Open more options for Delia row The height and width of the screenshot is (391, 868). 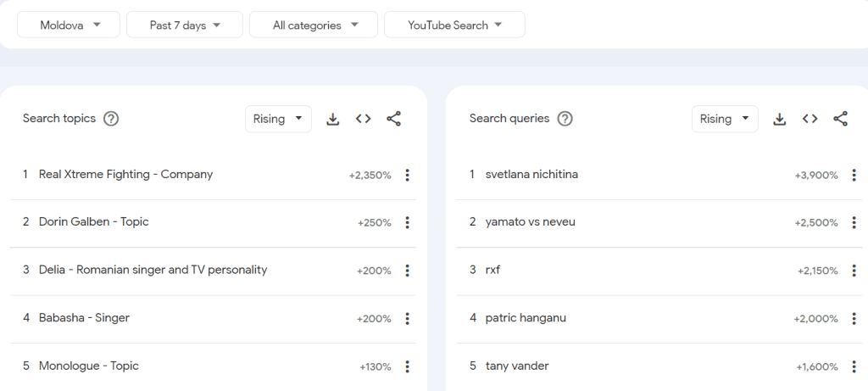pyautogui.click(x=408, y=271)
